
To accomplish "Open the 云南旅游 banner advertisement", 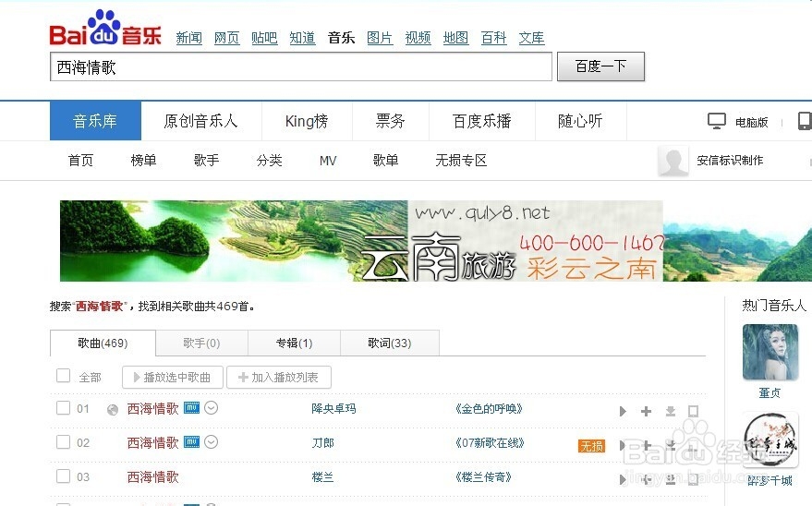I will click(436, 241).
